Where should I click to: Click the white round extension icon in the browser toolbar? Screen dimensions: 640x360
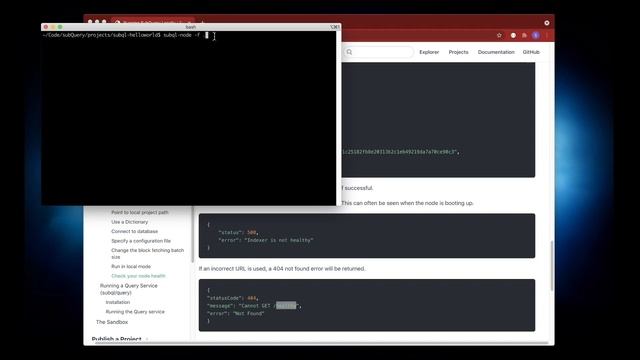(x=513, y=36)
